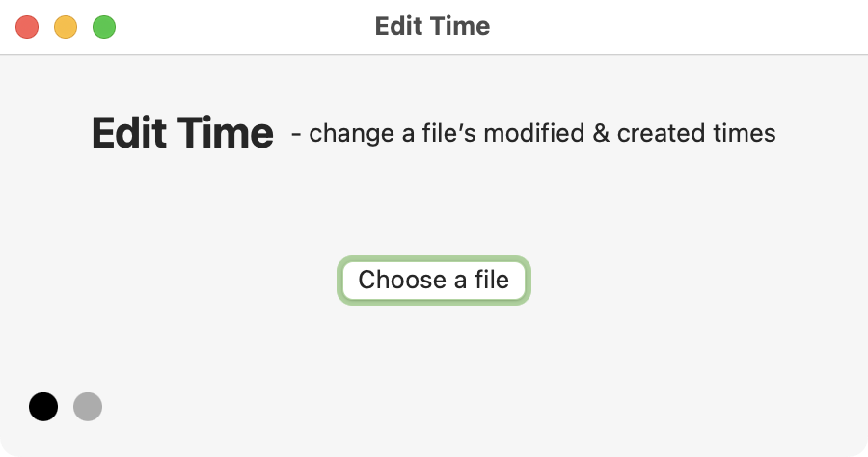Switch to the gray dot indicator
Screen dimensions: 868x457
pos(88,407)
